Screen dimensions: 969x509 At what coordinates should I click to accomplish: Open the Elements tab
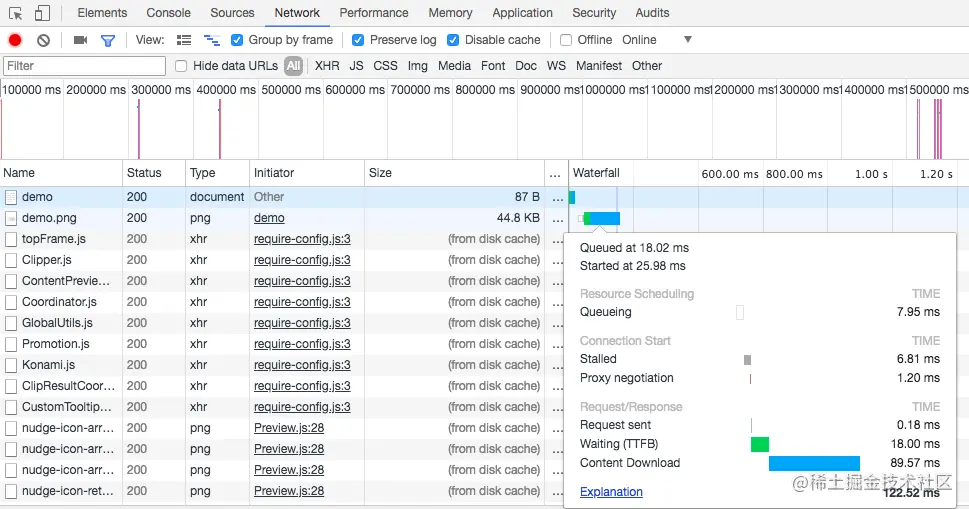pos(102,13)
